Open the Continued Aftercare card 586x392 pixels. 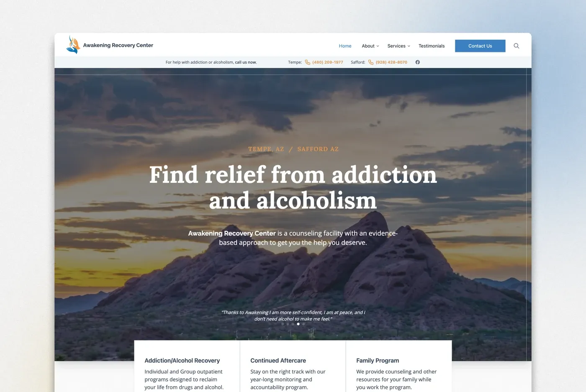278,361
